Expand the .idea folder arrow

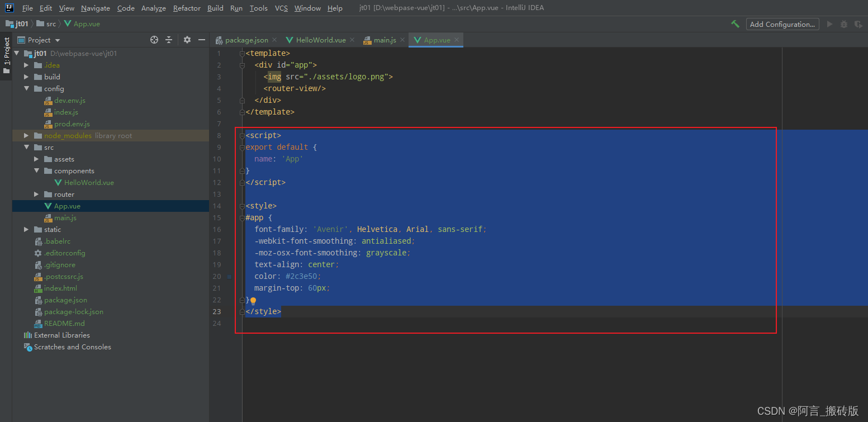(x=26, y=65)
